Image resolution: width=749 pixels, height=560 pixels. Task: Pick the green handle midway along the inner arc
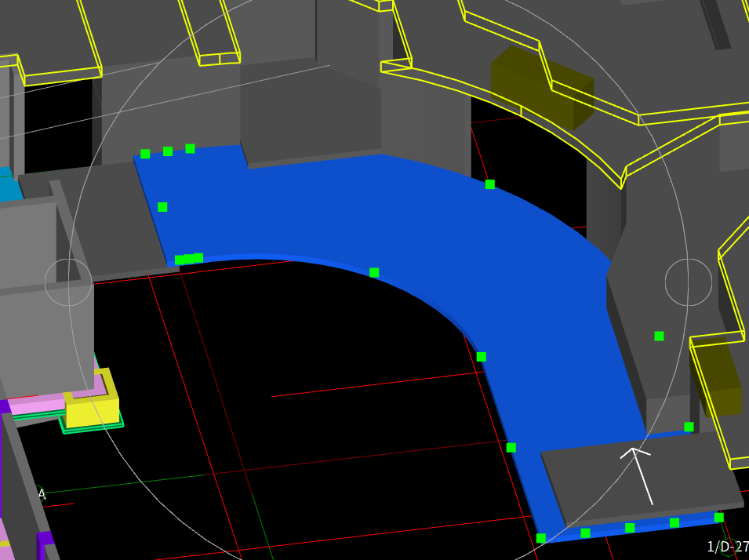point(374,272)
